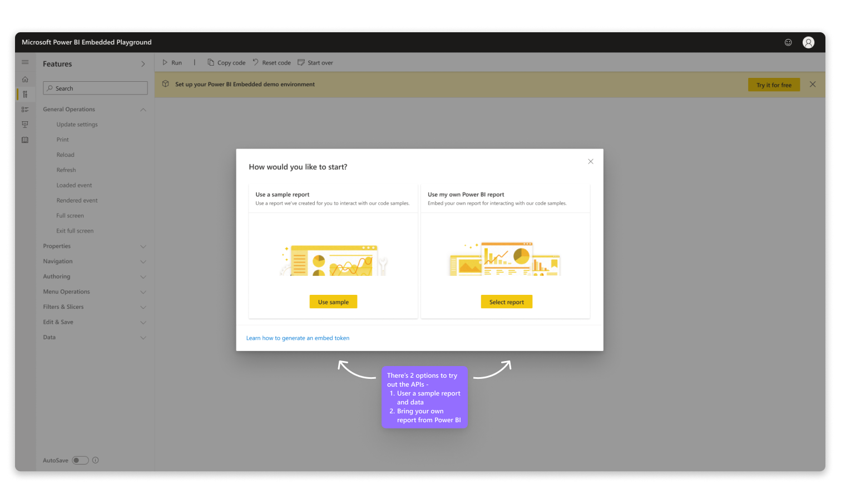This screenshot has height=504, width=841.
Task: Dismiss the demo environment banner
Action: coord(813,85)
